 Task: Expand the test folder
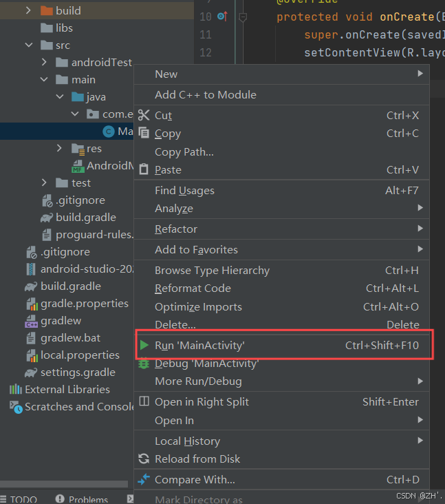(x=44, y=182)
